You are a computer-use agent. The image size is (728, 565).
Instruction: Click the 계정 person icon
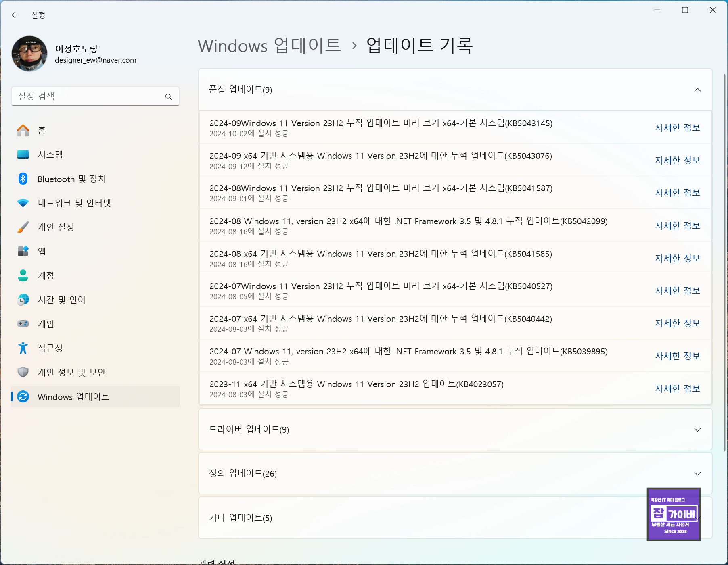[x=23, y=275]
